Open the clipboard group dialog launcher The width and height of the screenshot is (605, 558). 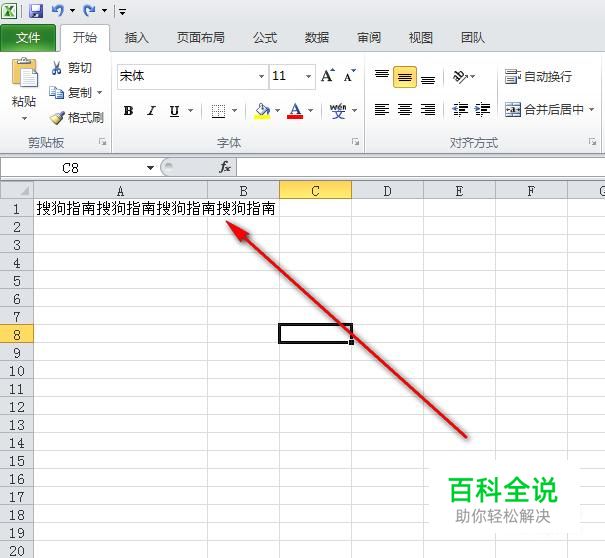pyautogui.click(x=102, y=142)
